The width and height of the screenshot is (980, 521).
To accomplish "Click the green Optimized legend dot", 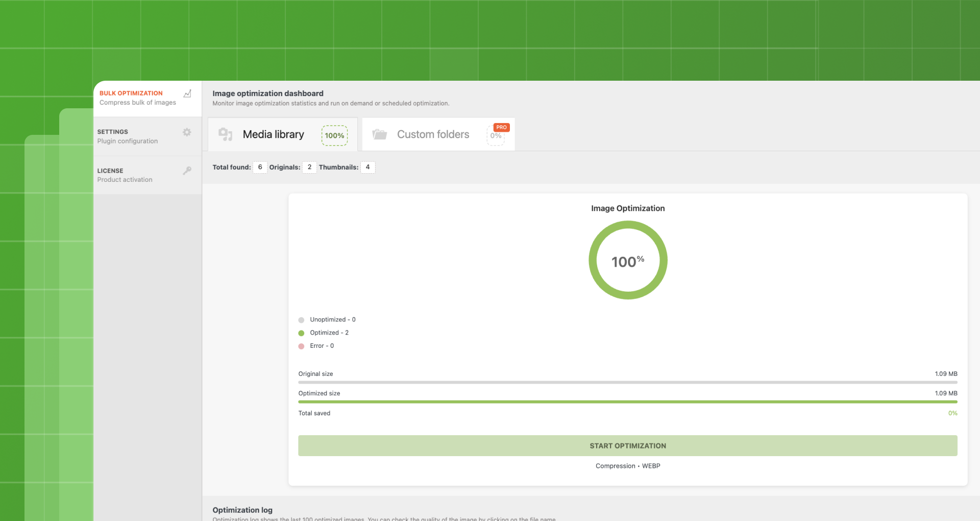I will coord(301,333).
